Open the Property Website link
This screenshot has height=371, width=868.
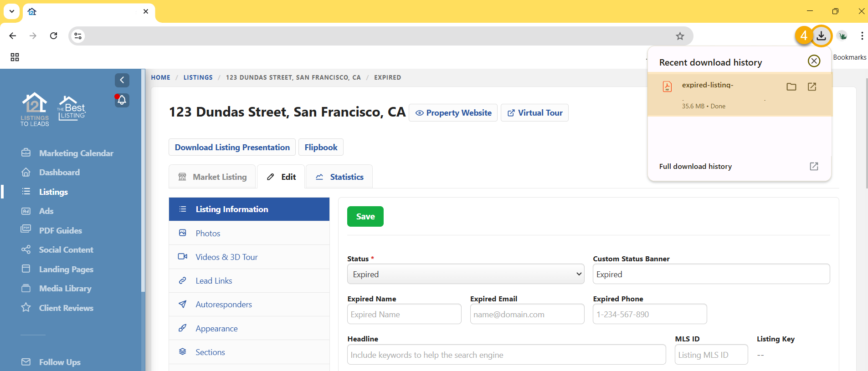click(x=453, y=112)
